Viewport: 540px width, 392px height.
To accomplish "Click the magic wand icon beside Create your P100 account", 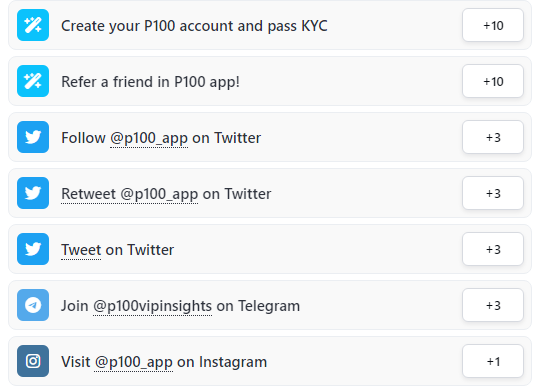I will (x=33, y=25).
